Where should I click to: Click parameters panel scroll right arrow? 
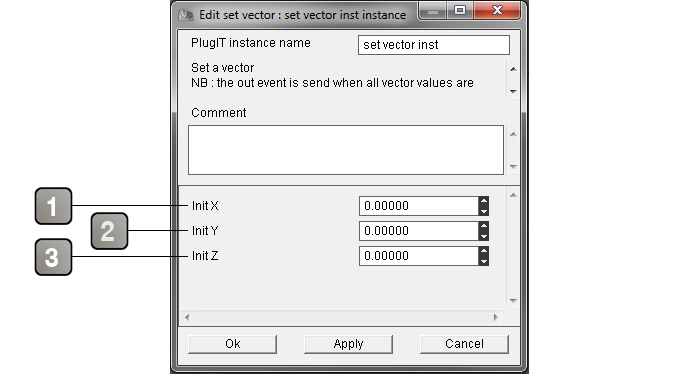pos(496,317)
